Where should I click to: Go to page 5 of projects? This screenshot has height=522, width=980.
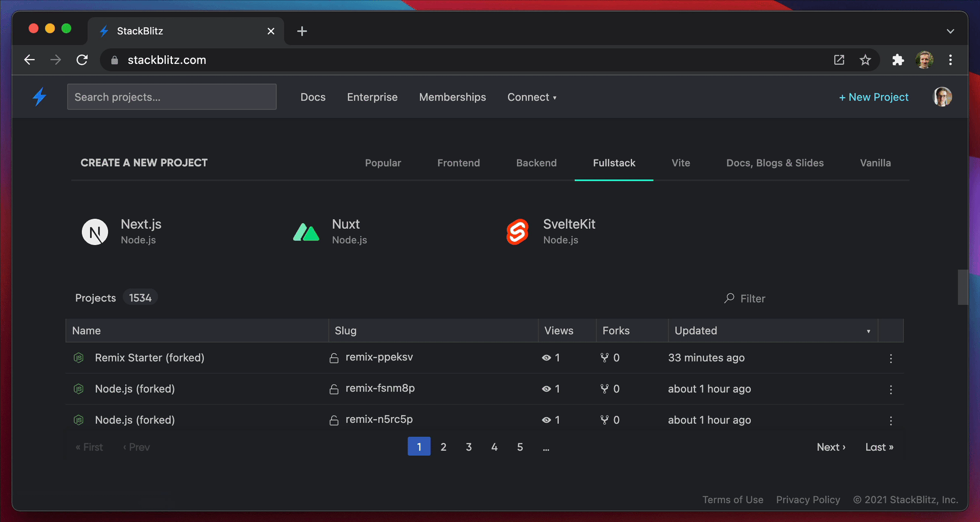[520, 447]
